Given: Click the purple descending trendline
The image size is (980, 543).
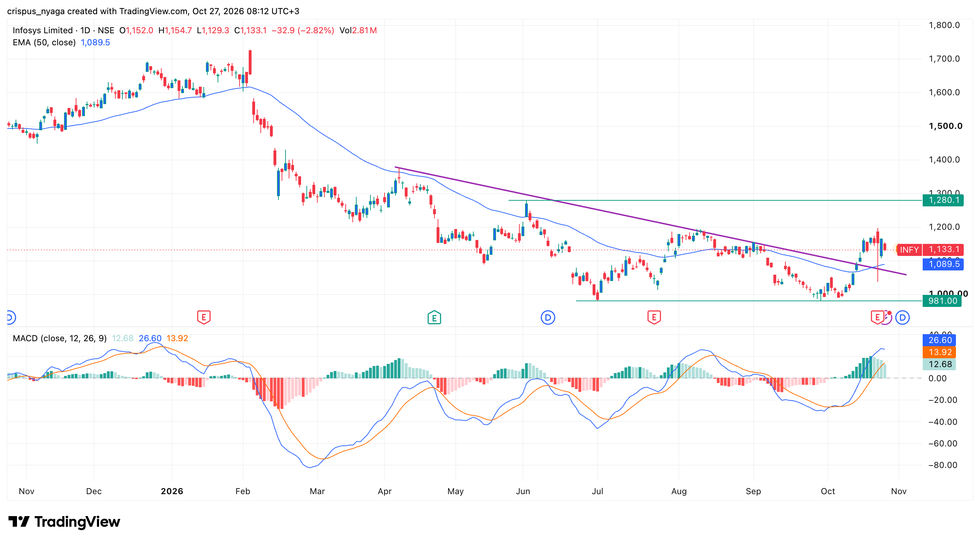Looking at the screenshot, I should pyautogui.click(x=651, y=221).
